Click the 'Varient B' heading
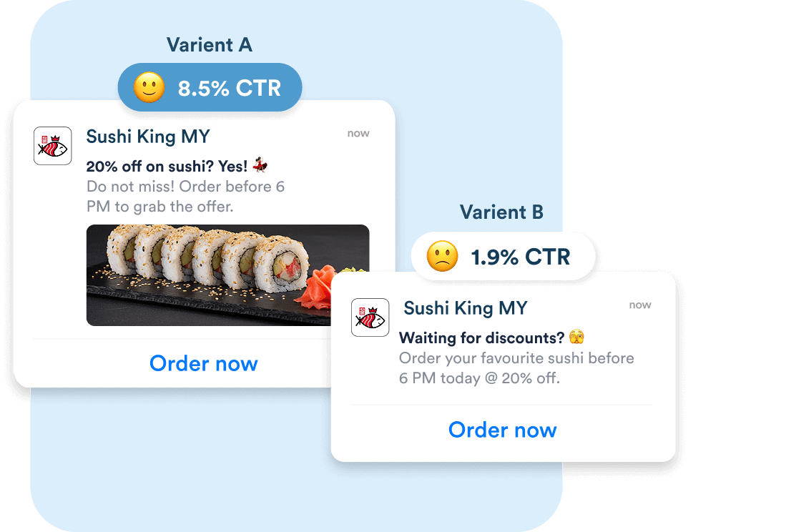Viewport: 786px width, 532px height. [x=502, y=212]
